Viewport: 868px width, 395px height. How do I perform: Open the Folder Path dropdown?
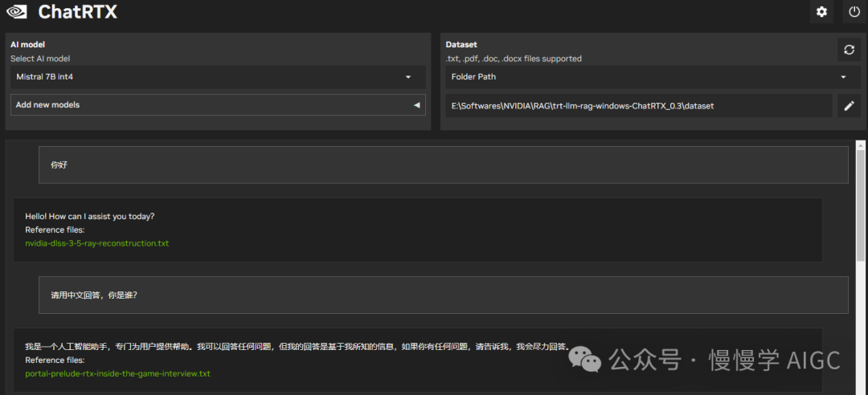(x=646, y=77)
